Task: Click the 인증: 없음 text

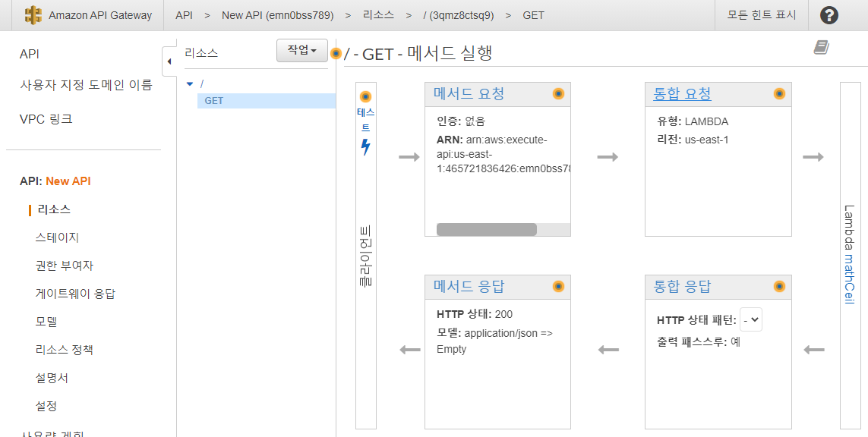Action: pos(461,121)
